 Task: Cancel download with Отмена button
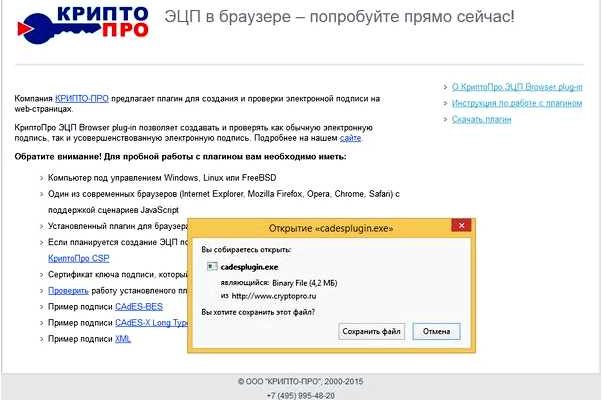(436, 331)
